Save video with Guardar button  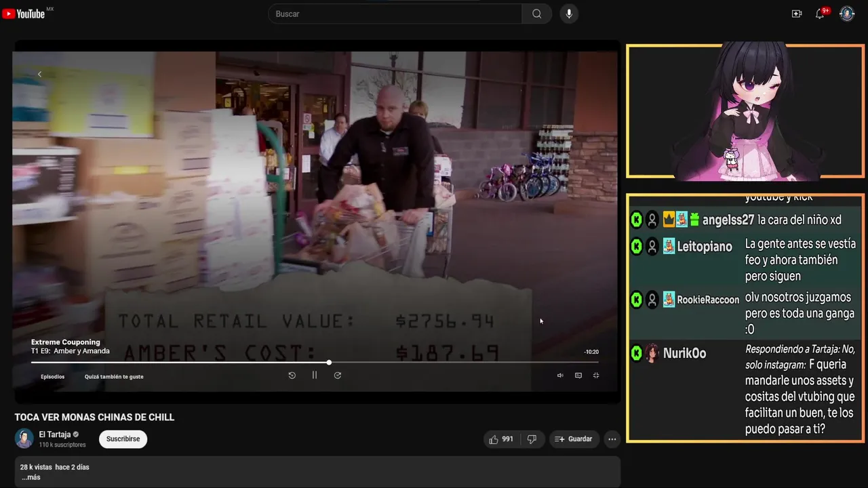(x=574, y=439)
